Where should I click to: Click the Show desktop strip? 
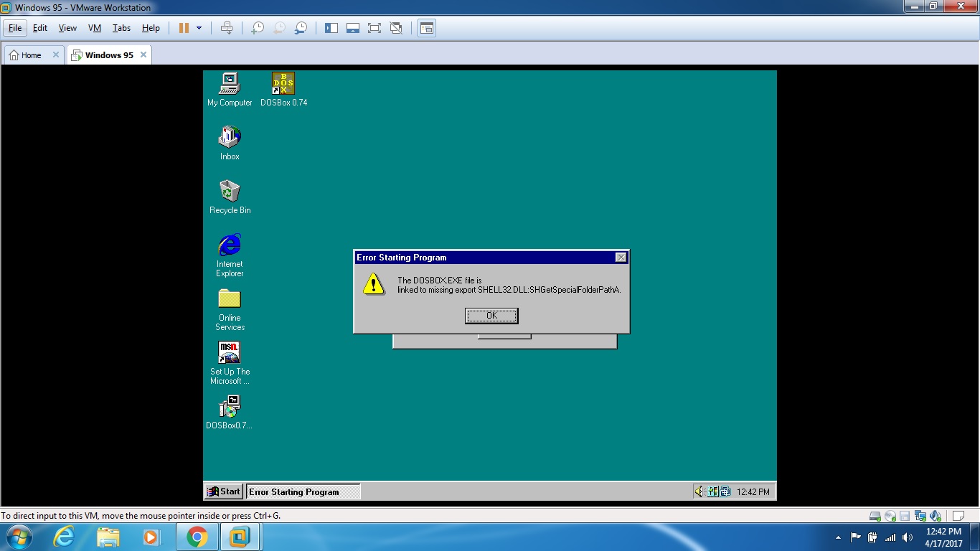pyautogui.click(x=975, y=537)
